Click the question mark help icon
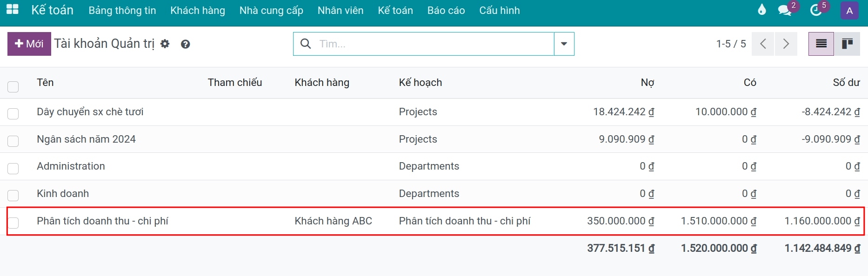This screenshot has height=276, width=868. click(x=185, y=44)
